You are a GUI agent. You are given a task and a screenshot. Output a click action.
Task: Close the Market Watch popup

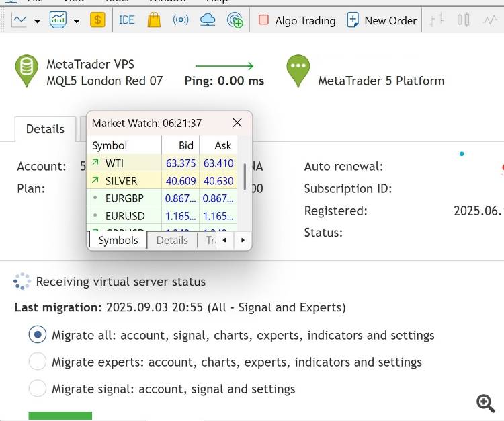237,123
